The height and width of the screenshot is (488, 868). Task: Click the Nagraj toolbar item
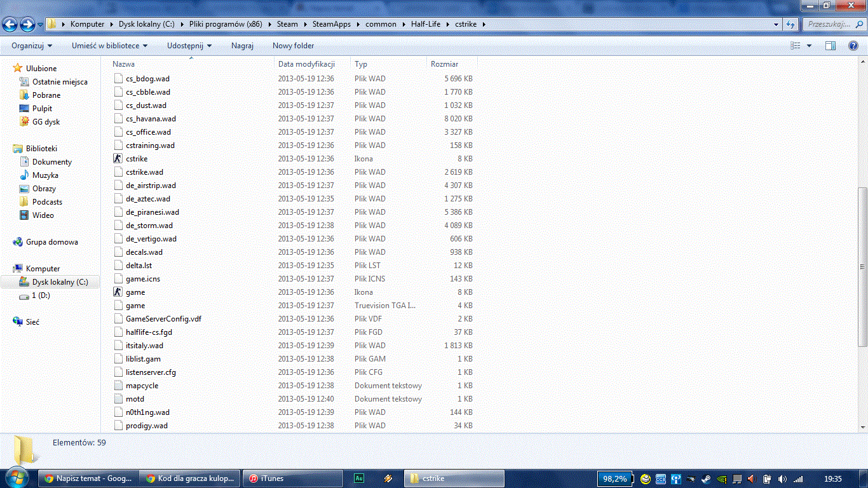click(x=242, y=46)
